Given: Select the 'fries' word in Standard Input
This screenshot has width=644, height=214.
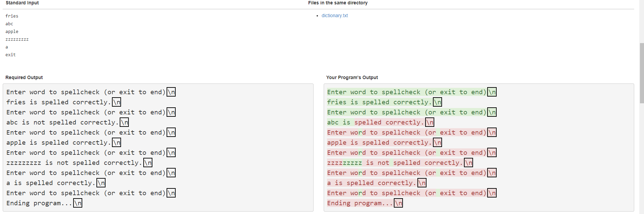Looking at the screenshot, I should tap(12, 16).
